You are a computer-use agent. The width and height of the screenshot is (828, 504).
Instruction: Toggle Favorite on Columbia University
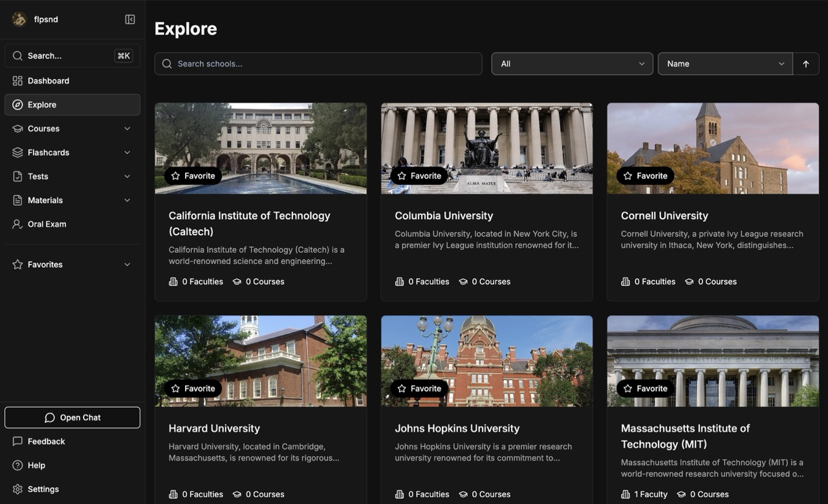(419, 176)
